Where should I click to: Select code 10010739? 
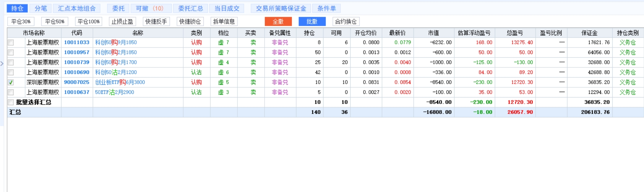[x=77, y=62]
